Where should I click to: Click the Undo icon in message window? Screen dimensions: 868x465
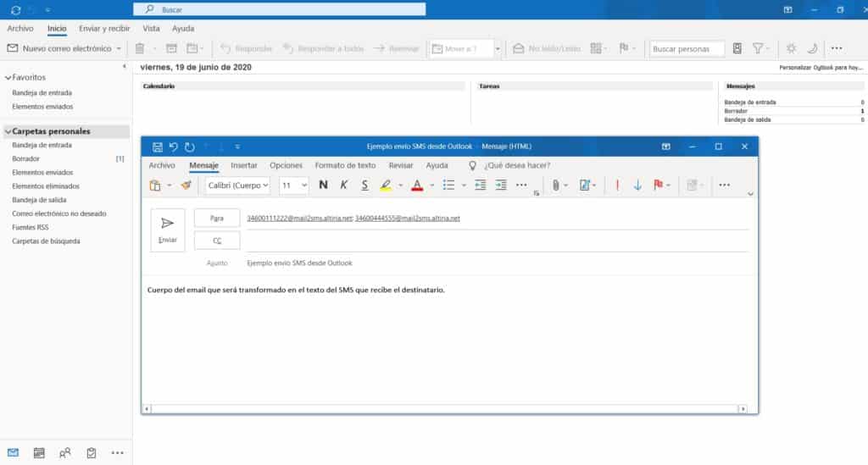click(x=173, y=147)
